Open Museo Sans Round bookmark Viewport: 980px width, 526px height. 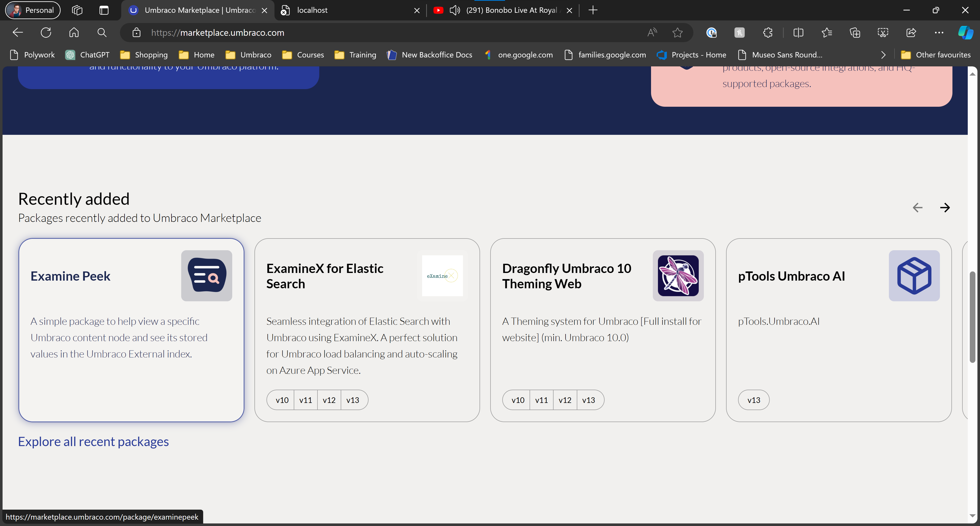[x=780, y=55]
